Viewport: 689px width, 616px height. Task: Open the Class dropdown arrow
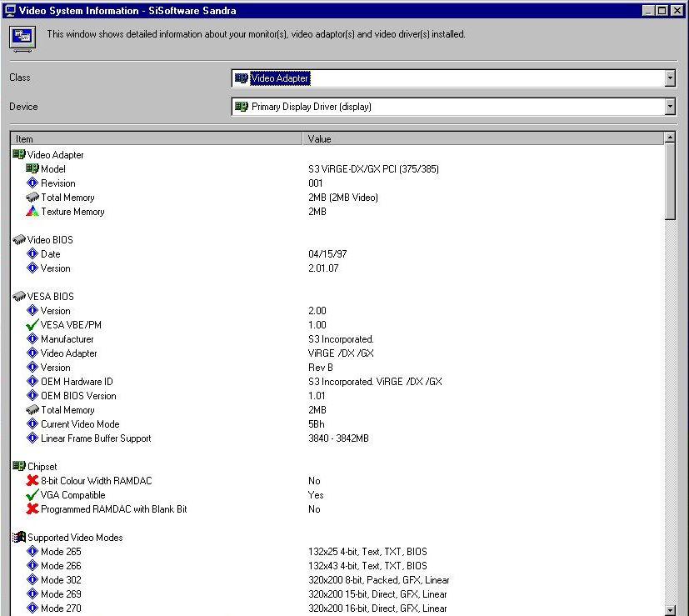[x=670, y=78]
